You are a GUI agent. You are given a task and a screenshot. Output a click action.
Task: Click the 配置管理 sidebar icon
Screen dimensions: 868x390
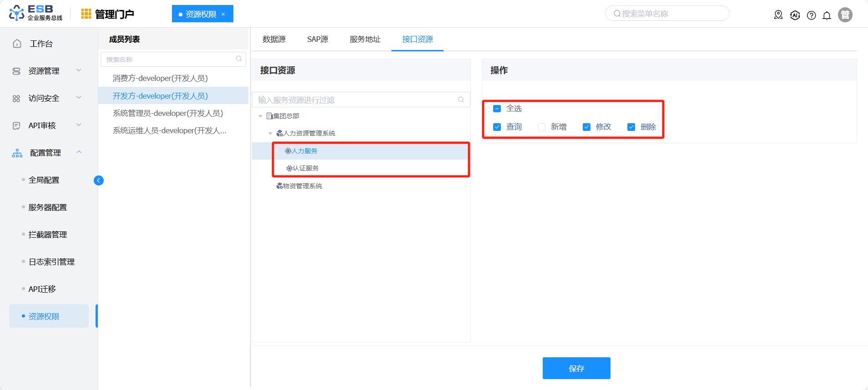pos(17,153)
